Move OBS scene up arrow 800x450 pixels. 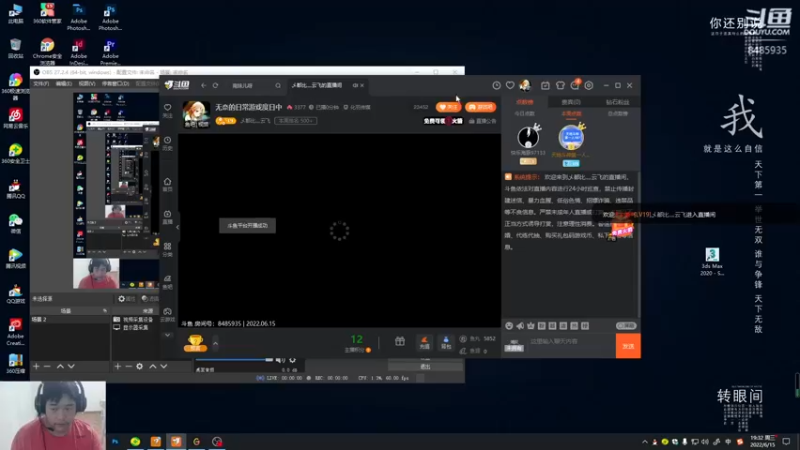(60, 366)
